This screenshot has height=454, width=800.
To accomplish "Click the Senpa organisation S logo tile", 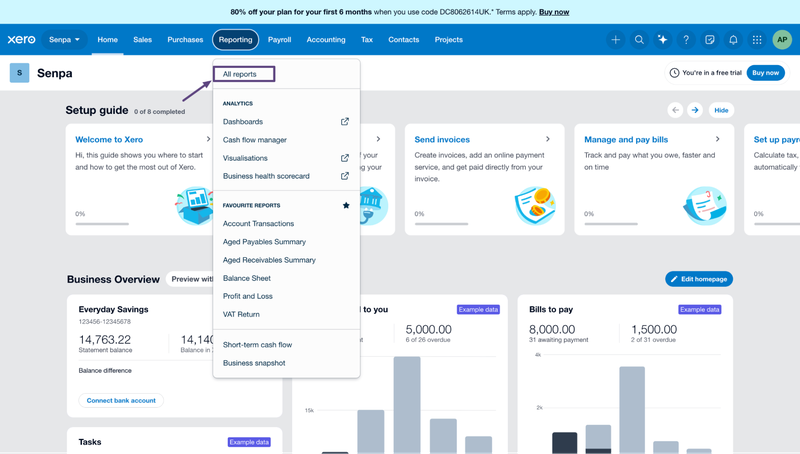I will coord(19,73).
